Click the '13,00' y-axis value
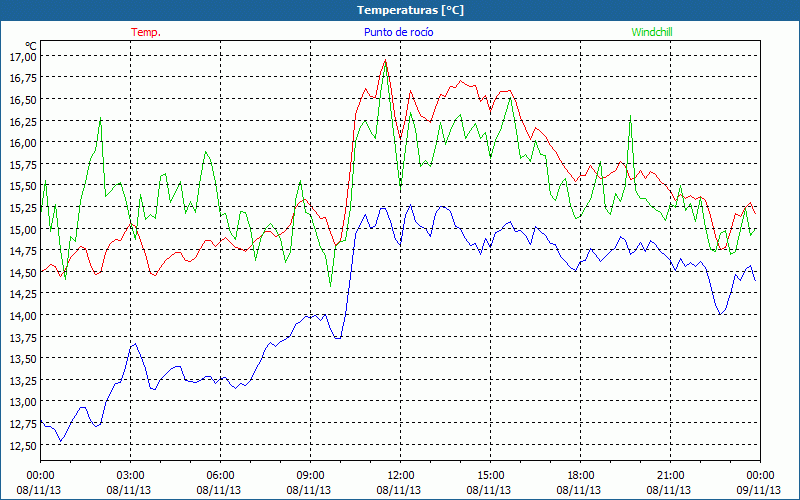This screenshot has width=800, height=500. coord(23,402)
